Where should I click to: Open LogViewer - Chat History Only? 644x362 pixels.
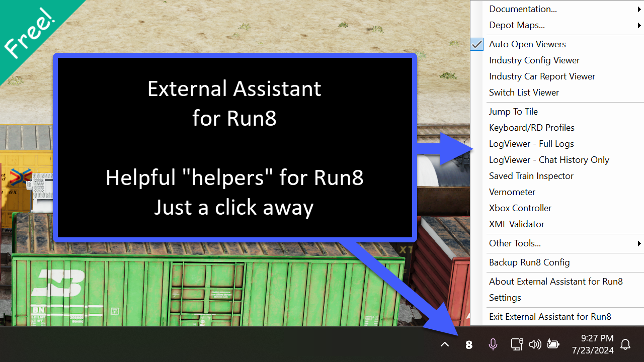coord(549,160)
